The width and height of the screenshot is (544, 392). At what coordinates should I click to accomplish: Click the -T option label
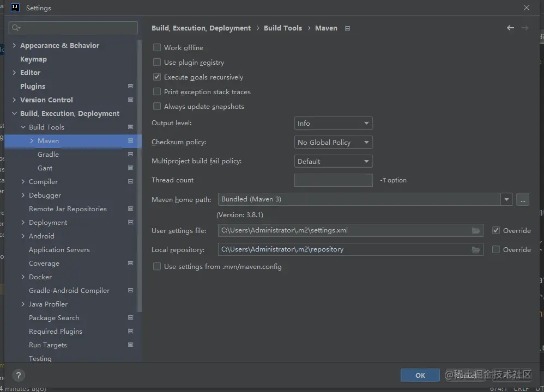(393, 180)
